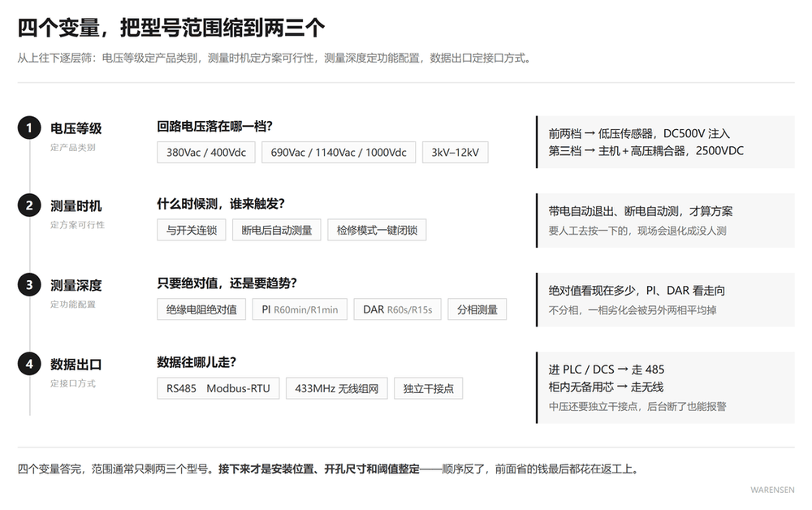Click the note 要人工去按一下的,现场会退化成没人测

click(637, 231)
